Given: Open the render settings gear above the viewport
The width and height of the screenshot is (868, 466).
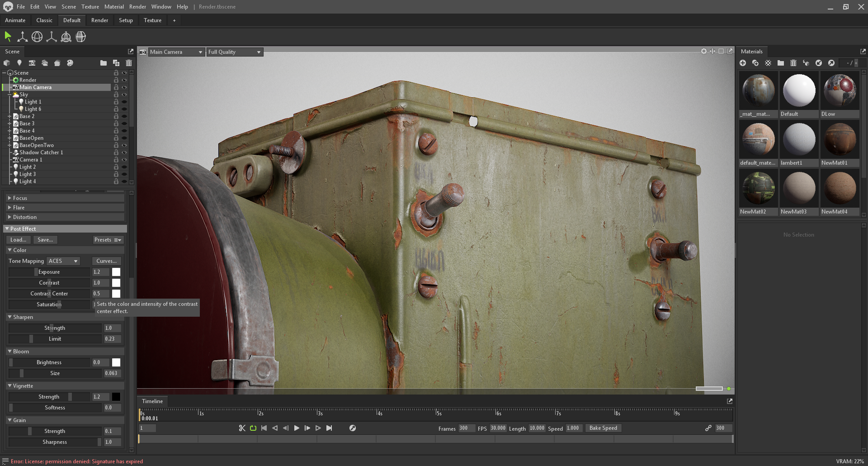Looking at the screenshot, I should pos(703,51).
